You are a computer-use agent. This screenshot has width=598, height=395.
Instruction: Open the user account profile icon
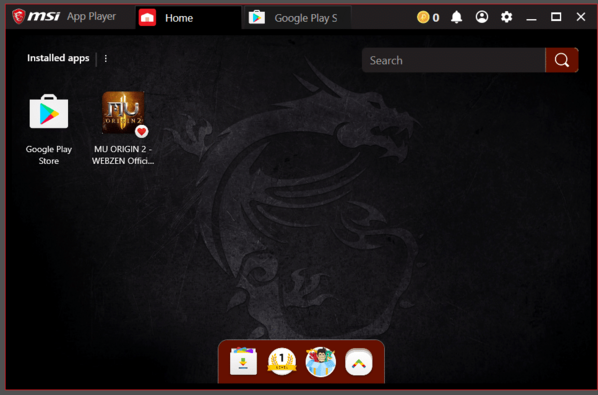[x=482, y=17]
